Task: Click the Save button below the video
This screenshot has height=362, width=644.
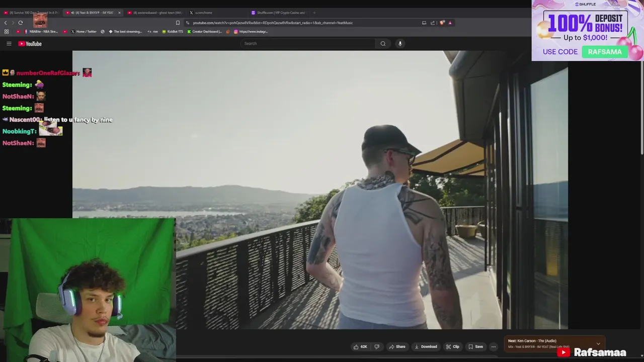Action: 475,346
